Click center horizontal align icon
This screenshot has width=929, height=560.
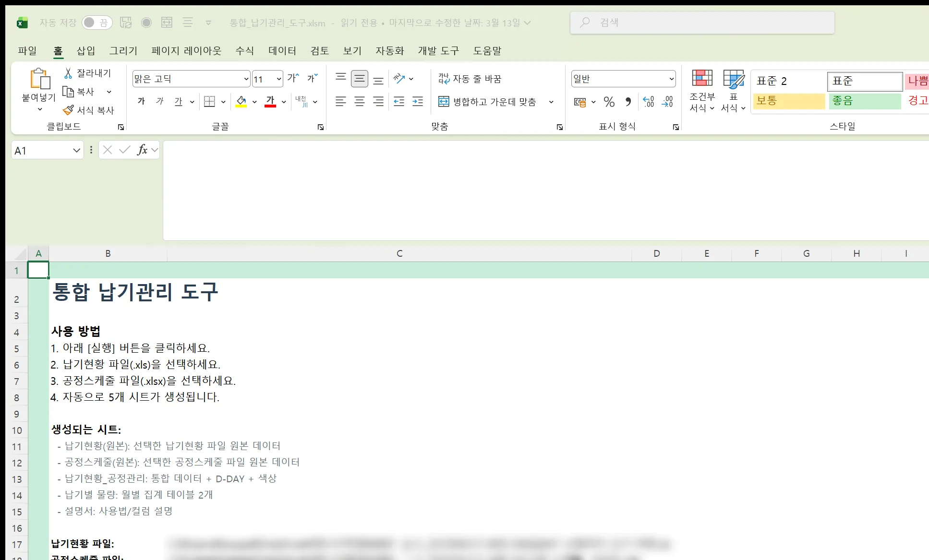click(x=360, y=101)
